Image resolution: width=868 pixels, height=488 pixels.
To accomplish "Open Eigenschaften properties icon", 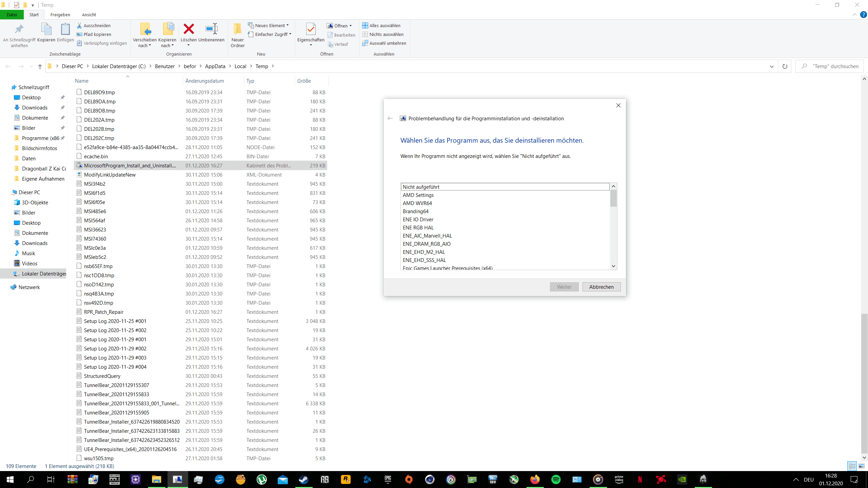I will coord(311,30).
